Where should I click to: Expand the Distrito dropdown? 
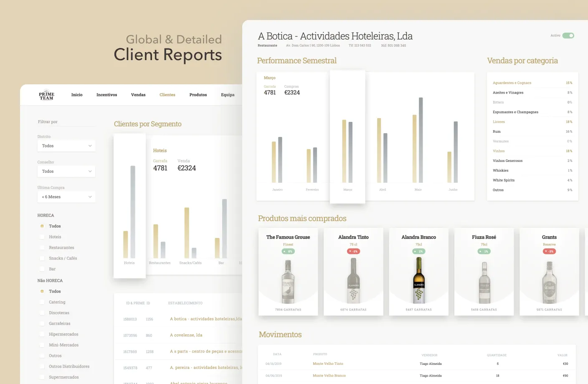tap(66, 146)
